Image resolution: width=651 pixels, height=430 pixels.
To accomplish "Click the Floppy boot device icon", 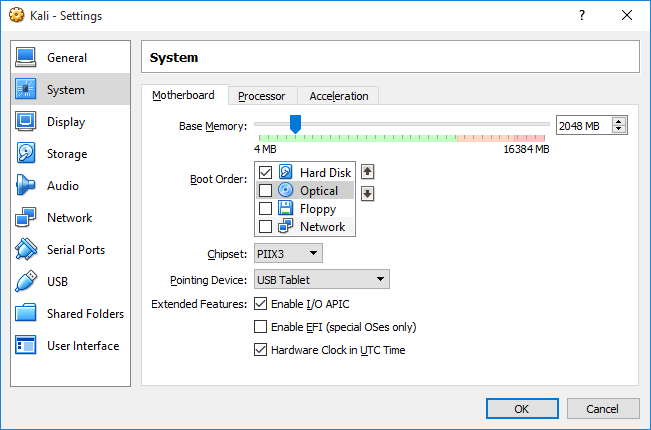I will pos(286,208).
